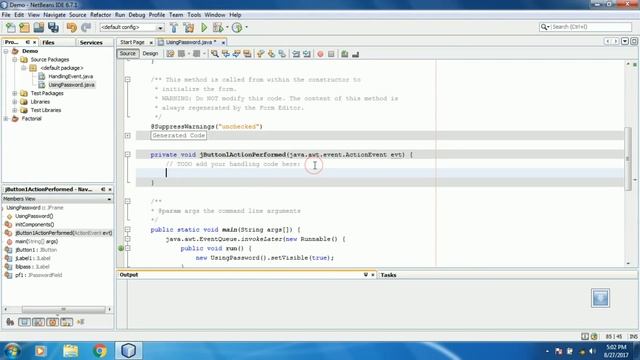Select initComponents() in Navigator
The width and height of the screenshot is (640, 360).
click(35, 224)
